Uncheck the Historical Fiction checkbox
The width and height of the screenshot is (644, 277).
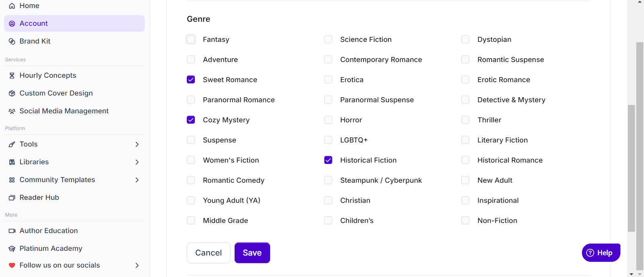(328, 160)
